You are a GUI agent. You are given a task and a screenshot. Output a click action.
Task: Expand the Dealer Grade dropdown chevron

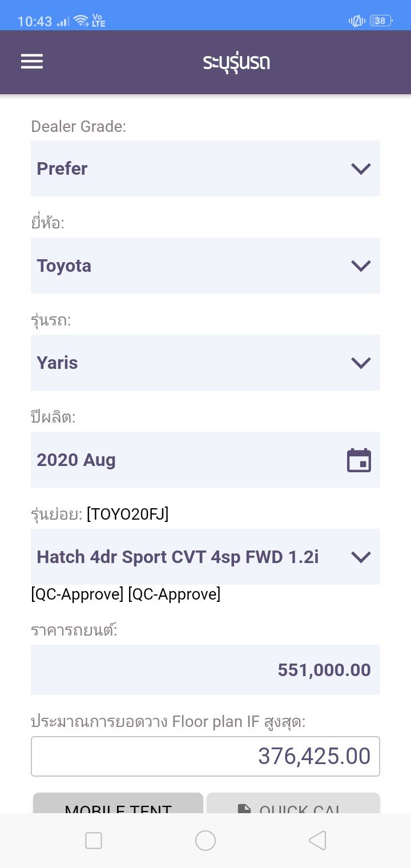(361, 168)
